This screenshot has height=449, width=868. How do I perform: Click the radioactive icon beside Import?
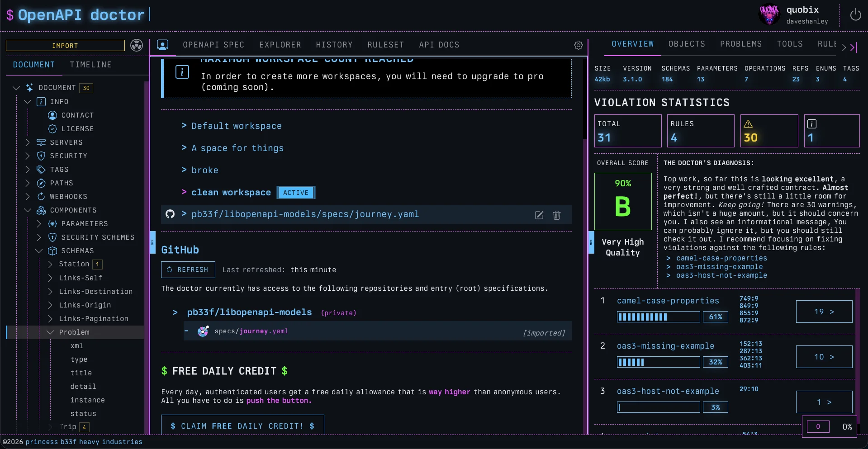coord(137,45)
